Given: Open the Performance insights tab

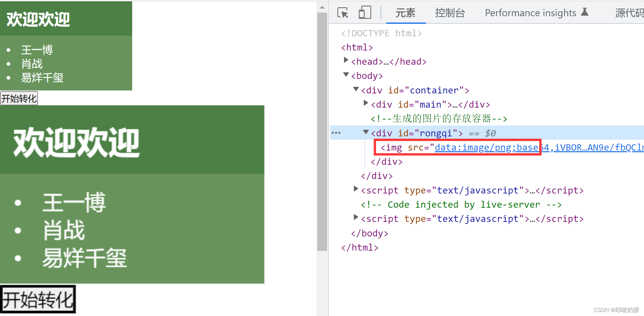Looking at the screenshot, I should pos(530,13).
